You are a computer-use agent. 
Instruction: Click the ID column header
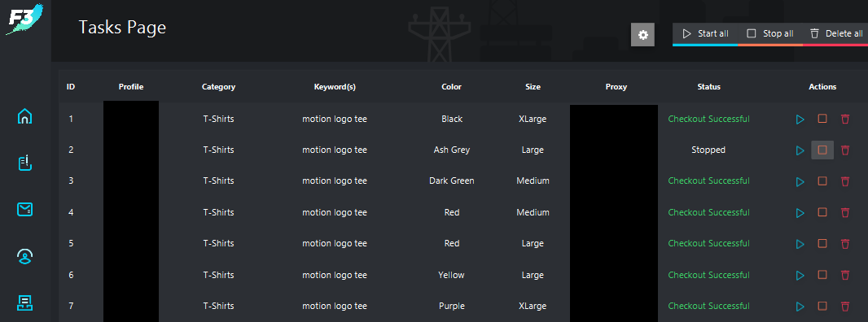(71, 87)
